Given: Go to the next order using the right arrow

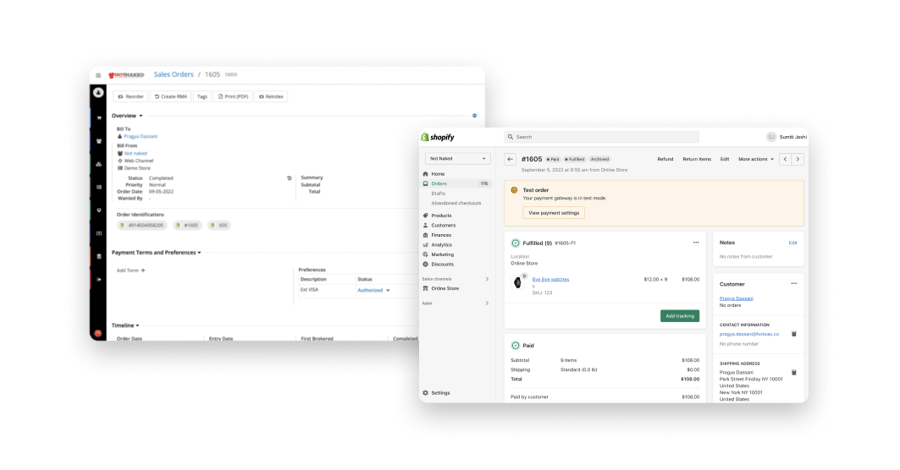Looking at the screenshot, I should pos(797,159).
